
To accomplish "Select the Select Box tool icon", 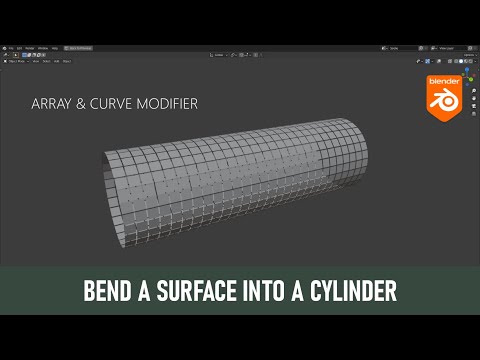I will click(x=16, y=55).
